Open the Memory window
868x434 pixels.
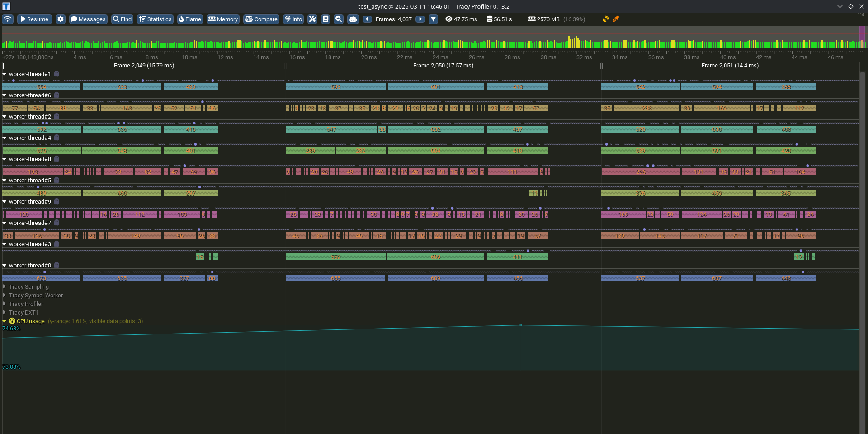(223, 19)
